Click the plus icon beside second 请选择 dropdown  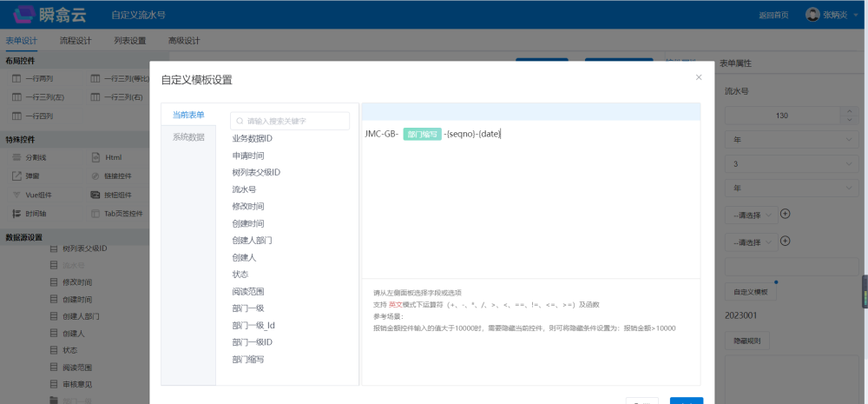tap(786, 241)
